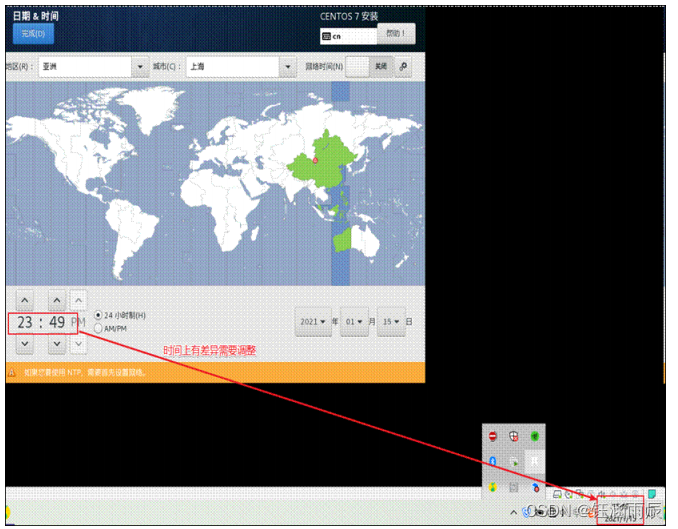Open NTP server settings gear icon
The width and height of the screenshot is (678, 529).
pos(403,66)
